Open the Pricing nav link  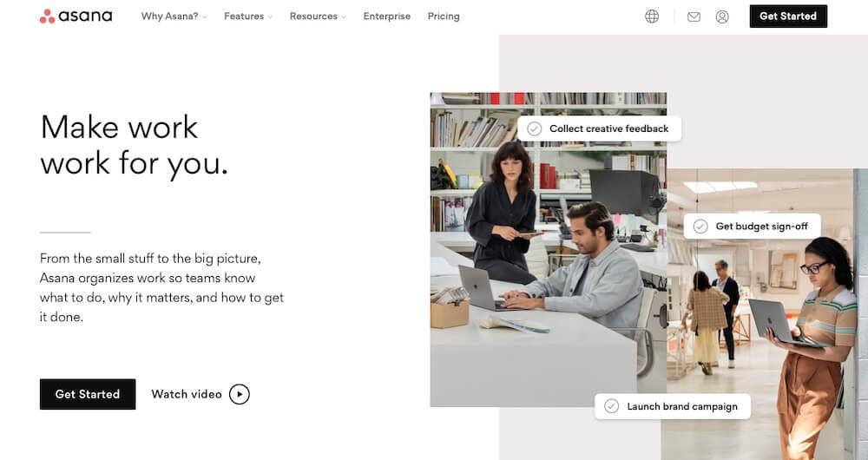(x=444, y=16)
